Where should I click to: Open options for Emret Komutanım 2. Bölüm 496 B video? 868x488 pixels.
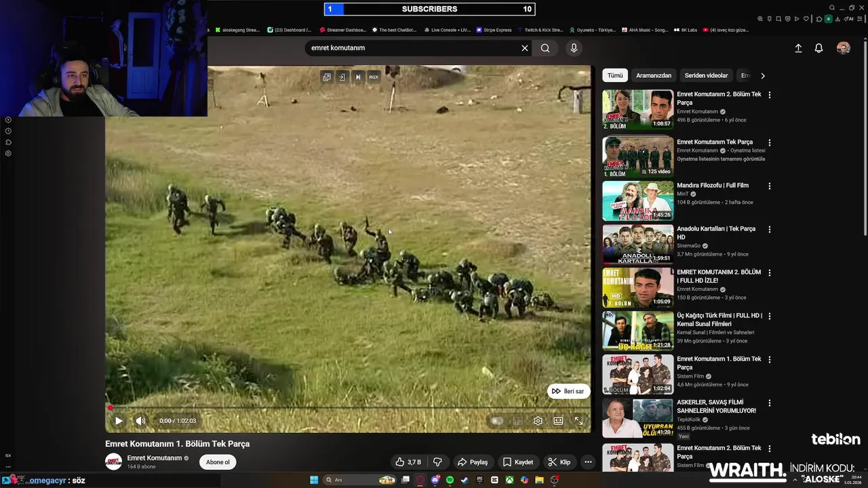click(x=769, y=95)
